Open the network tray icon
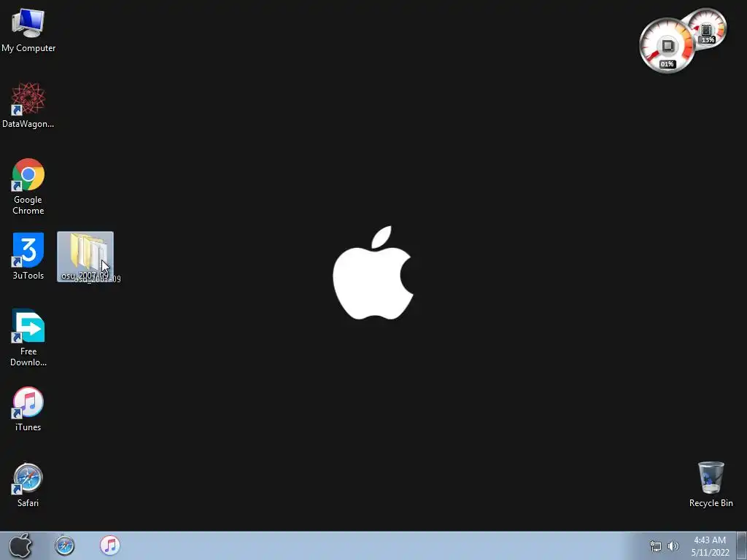This screenshot has width=747, height=560. 656,546
